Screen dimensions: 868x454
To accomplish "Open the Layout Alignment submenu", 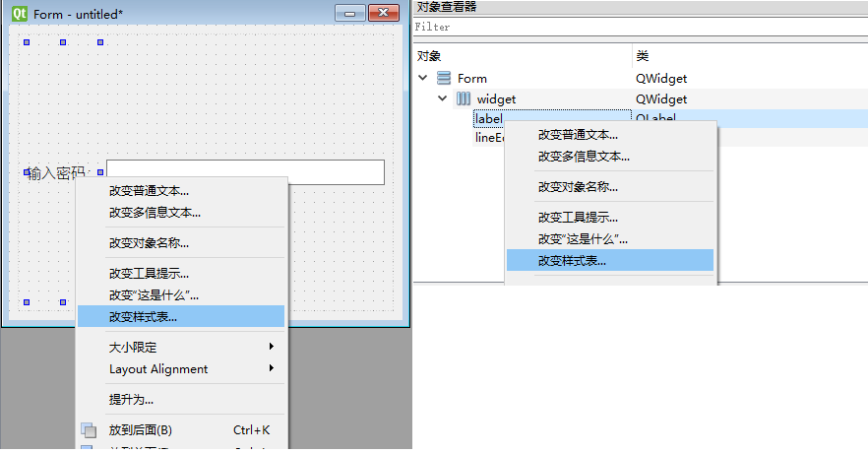I will coord(181,369).
